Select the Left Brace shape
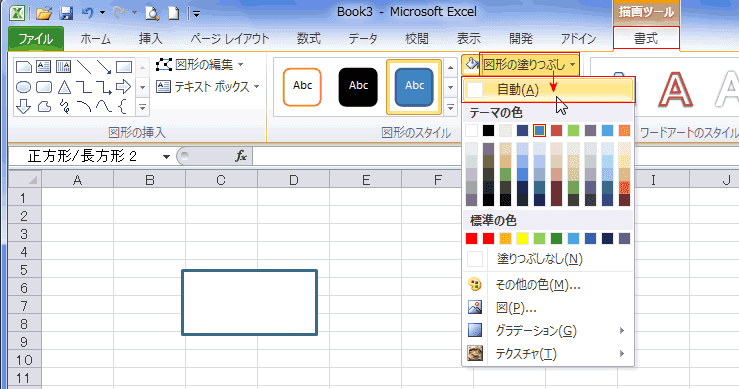Screen dimensions: 739x389 123,107
